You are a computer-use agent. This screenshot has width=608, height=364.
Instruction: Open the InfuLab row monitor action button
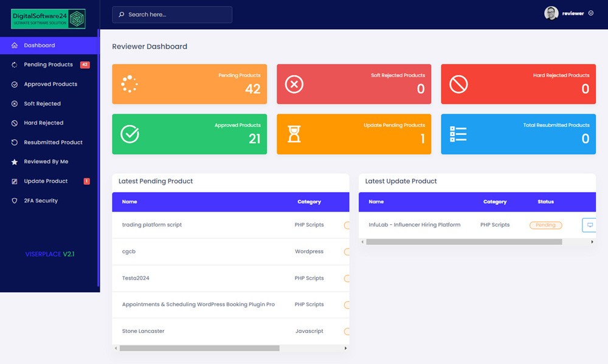[x=589, y=225]
